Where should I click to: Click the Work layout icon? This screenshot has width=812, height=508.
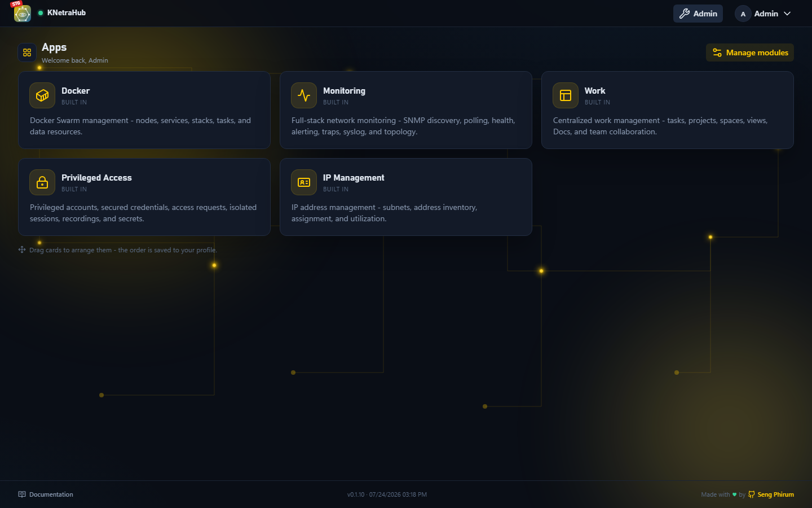coord(566,95)
